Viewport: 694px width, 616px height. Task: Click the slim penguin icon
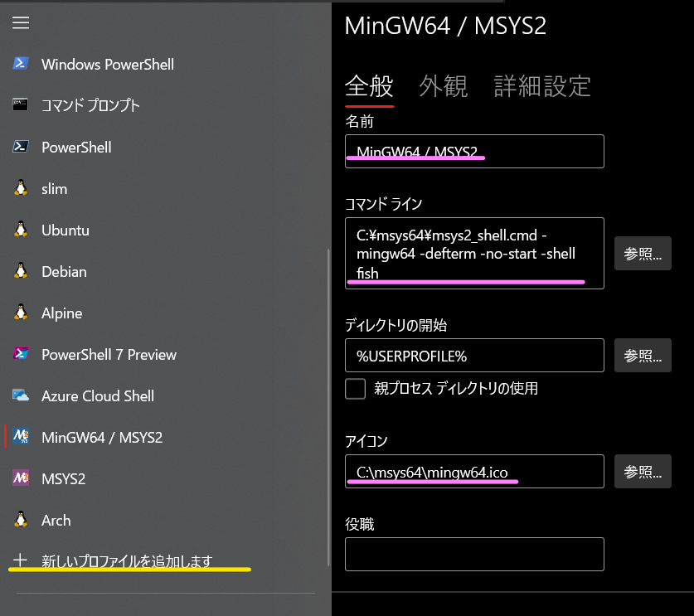click(21, 188)
